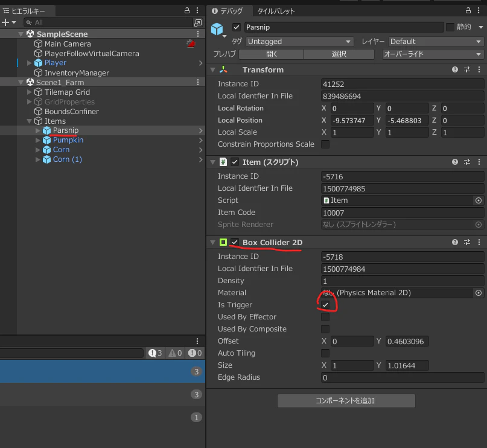Select InventoryManager object
Image resolution: width=487 pixels, height=448 pixels.
[x=77, y=72]
